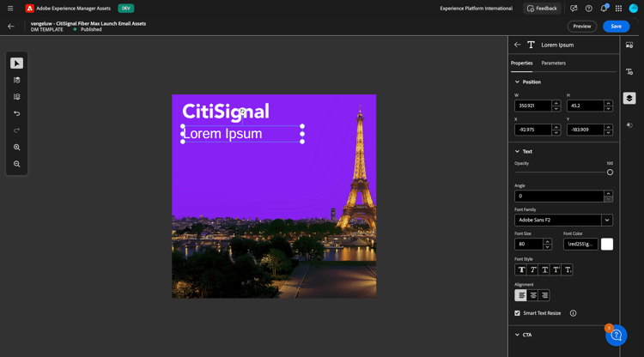Click the X position input field
Viewport: 644px width, 357px height.
[533, 130]
